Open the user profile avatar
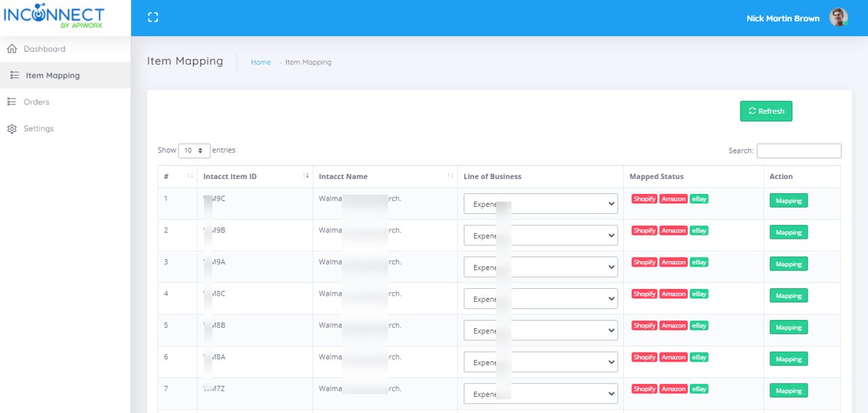This screenshot has height=413, width=868. click(838, 18)
